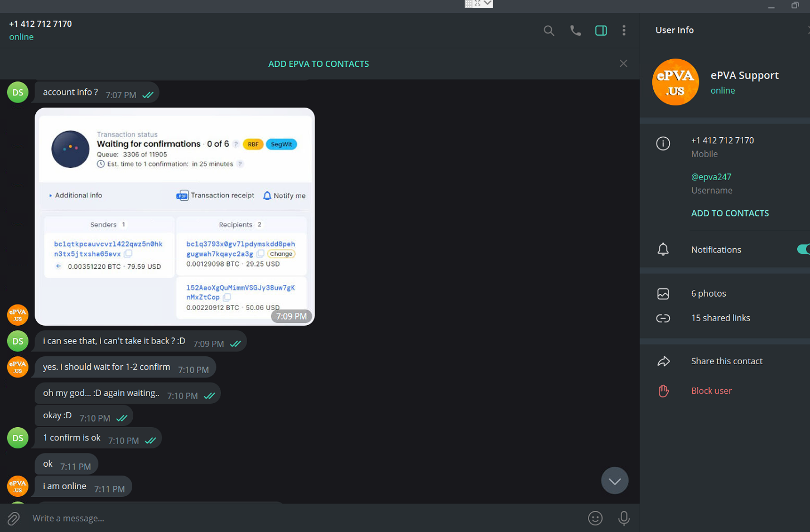The image size is (810, 532).
Task: Start a voice call with this contact
Action: (575, 31)
